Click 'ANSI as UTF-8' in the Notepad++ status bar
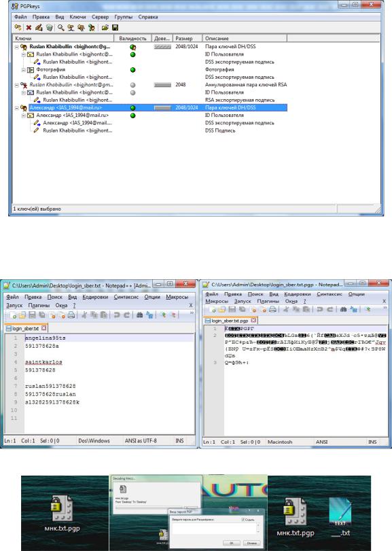This screenshot has width=392, height=551. click(x=141, y=441)
